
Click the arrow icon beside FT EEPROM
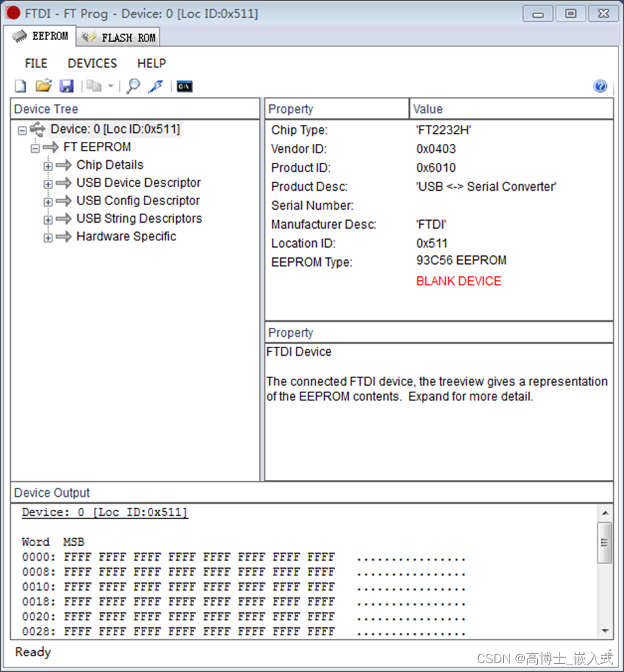[51, 147]
